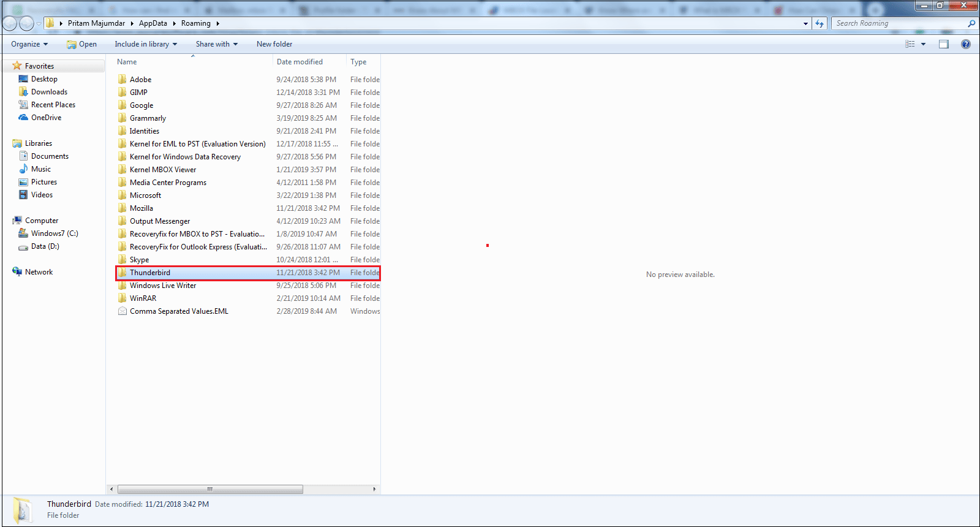The image size is (980, 527).
Task: Go back with the Back arrow button
Action: pos(10,23)
